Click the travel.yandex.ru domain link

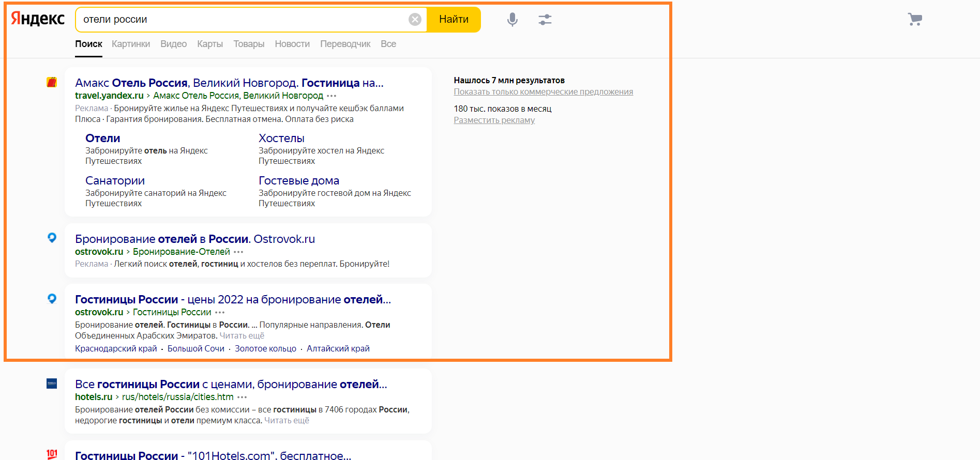109,96
